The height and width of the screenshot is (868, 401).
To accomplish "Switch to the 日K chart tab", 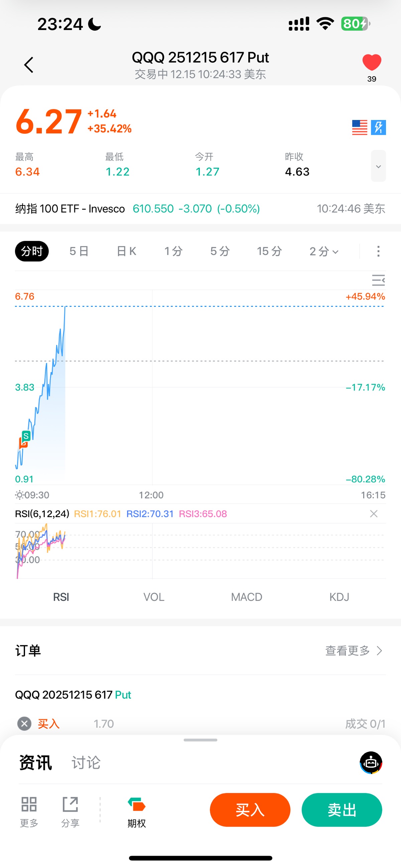I will (x=126, y=251).
